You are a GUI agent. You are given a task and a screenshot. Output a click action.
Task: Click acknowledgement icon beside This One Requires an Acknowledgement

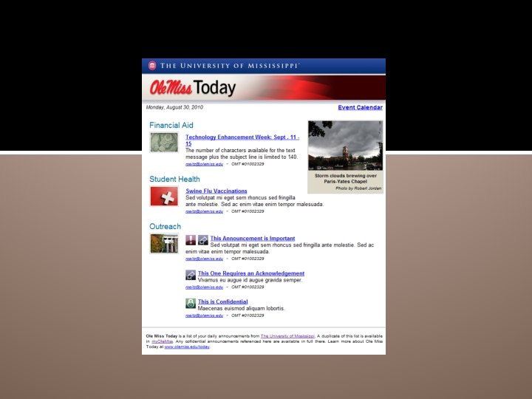pos(191,275)
